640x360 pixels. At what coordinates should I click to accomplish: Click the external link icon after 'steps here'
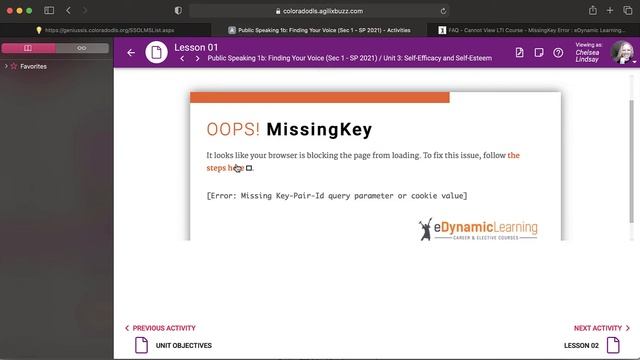[249, 168]
